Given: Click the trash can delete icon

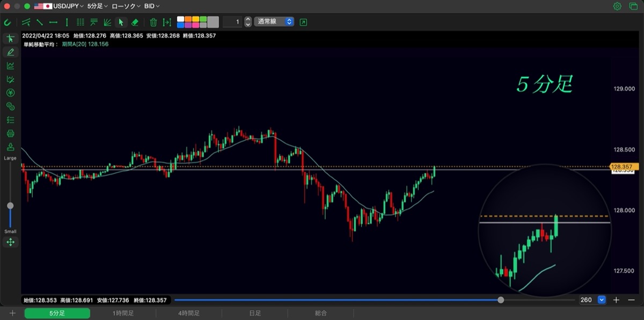Looking at the screenshot, I should point(153,22).
